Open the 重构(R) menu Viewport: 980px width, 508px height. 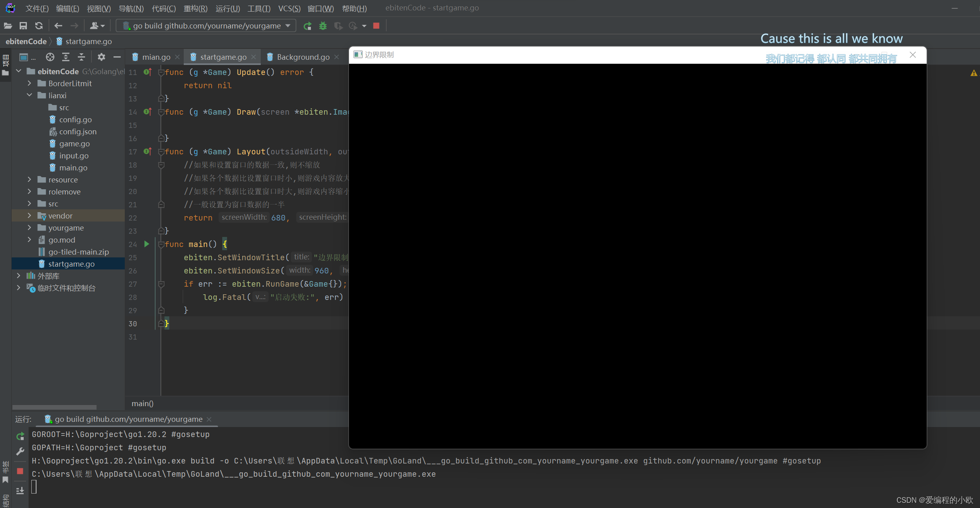click(x=195, y=8)
